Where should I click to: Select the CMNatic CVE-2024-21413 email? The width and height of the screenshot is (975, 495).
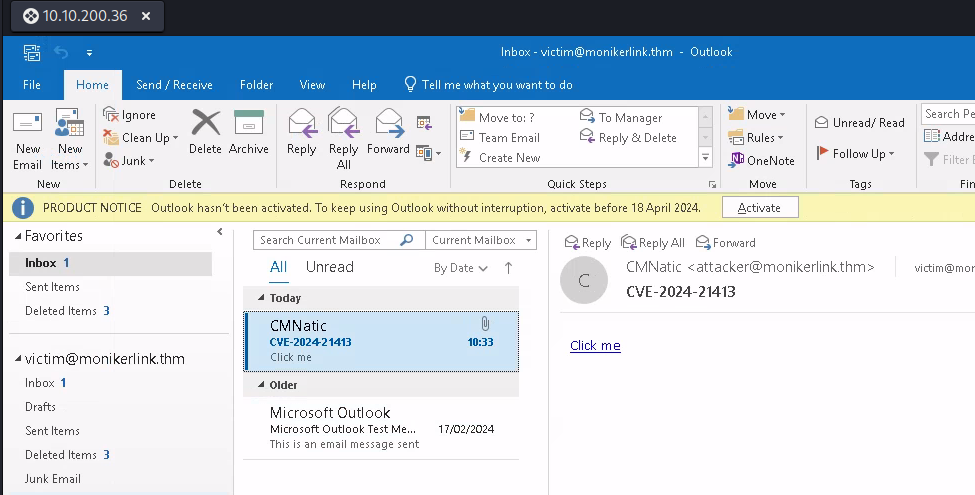tap(381, 341)
